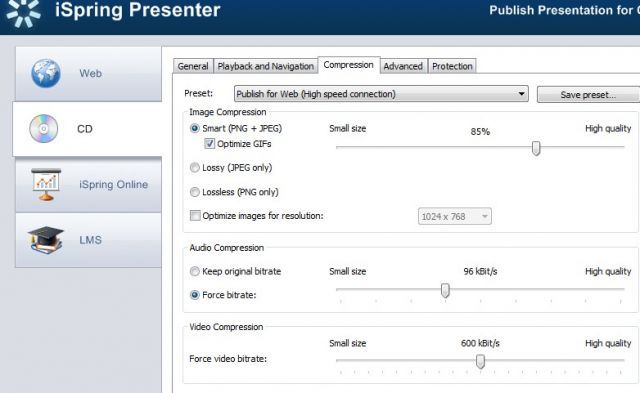Screen dimensions: 640x393
Task: Select the Web globe icon
Action: 46,73
